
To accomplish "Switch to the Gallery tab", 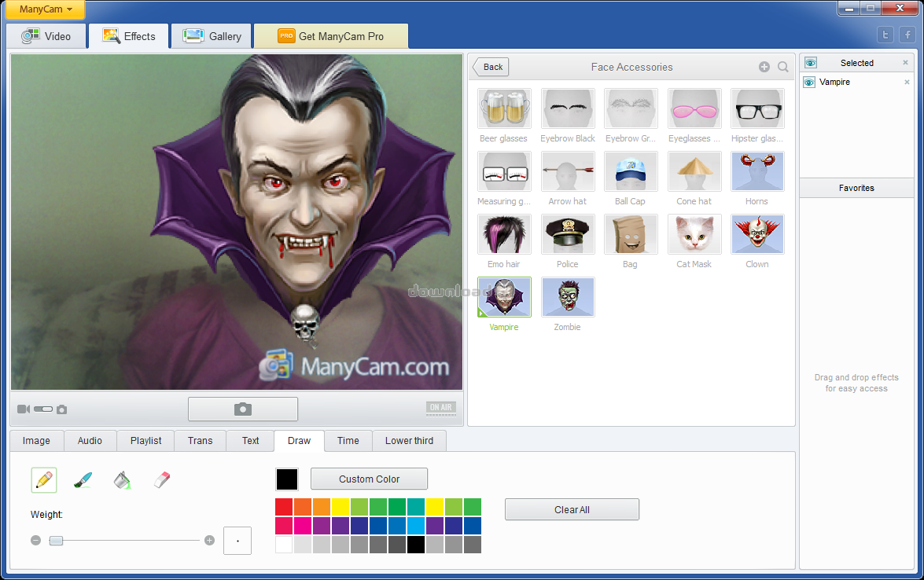I will click(212, 36).
